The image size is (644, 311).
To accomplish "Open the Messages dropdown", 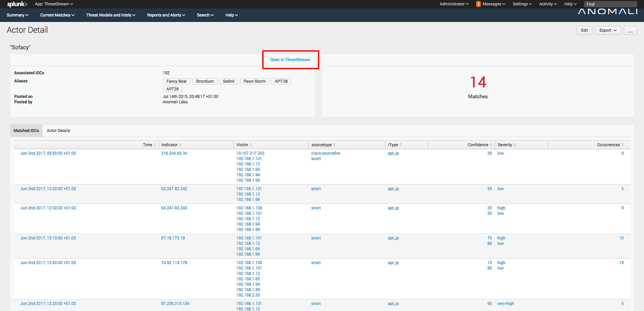I will click(494, 4).
